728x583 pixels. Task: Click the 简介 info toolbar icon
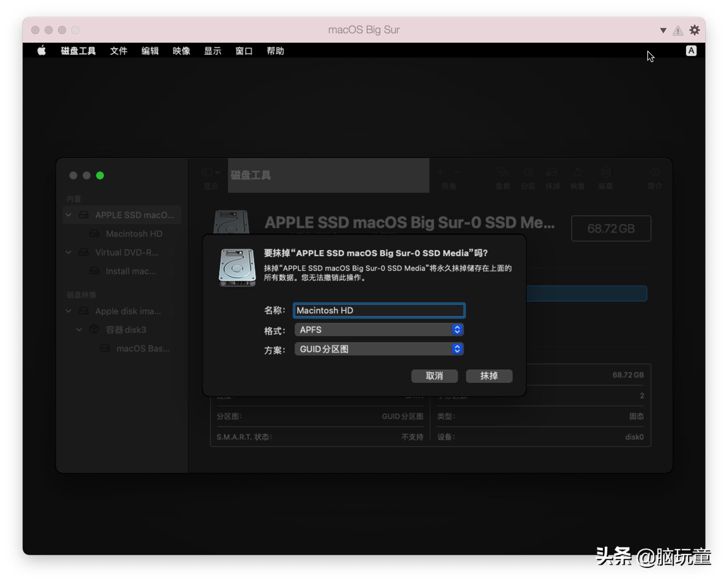pyautogui.click(x=655, y=173)
